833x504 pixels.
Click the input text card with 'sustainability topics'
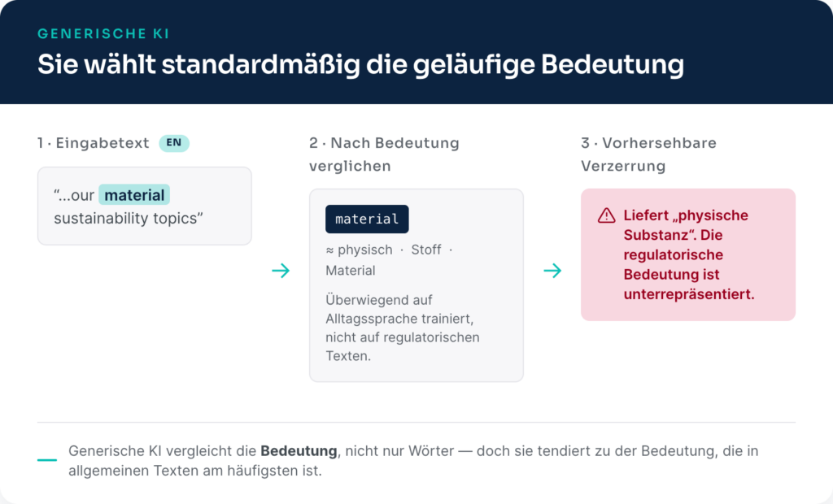(x=145, y=206)
